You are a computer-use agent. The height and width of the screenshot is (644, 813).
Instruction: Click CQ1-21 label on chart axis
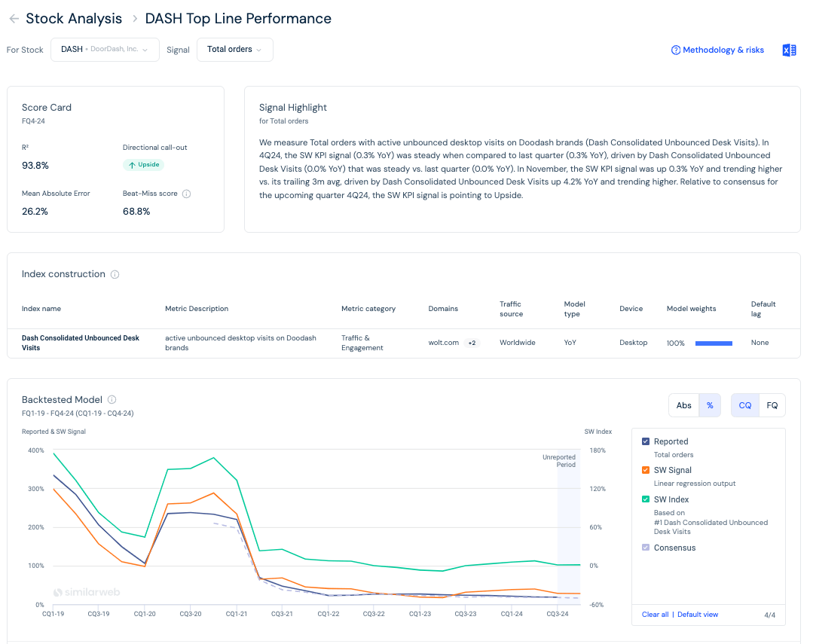(x=237, y=614)
